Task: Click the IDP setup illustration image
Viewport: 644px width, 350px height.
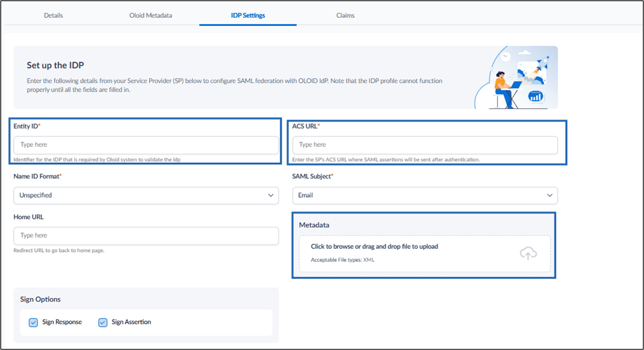Action: 516,77
